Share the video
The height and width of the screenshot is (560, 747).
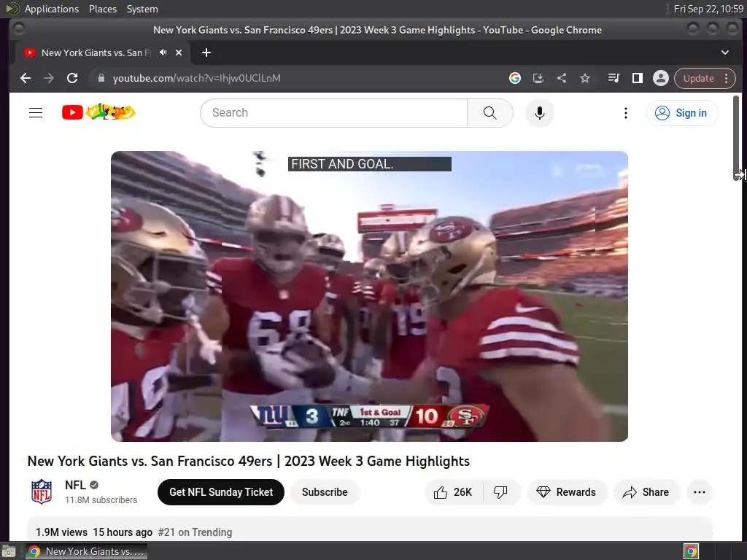pos(646,492)
